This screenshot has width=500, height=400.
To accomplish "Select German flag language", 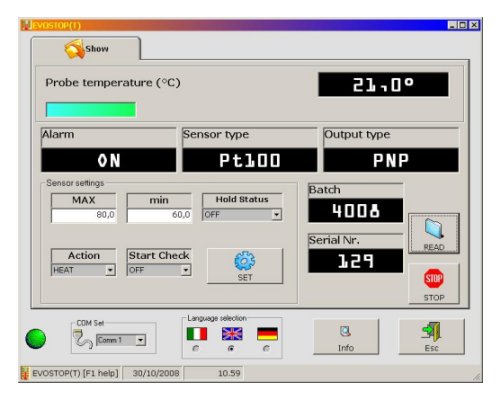I will tap(267, 334).
